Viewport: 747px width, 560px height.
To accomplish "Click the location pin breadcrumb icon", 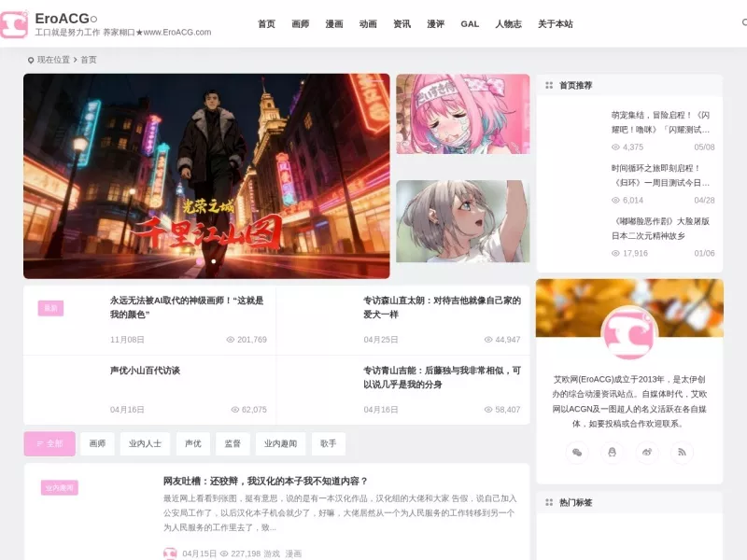I will 31,60.
